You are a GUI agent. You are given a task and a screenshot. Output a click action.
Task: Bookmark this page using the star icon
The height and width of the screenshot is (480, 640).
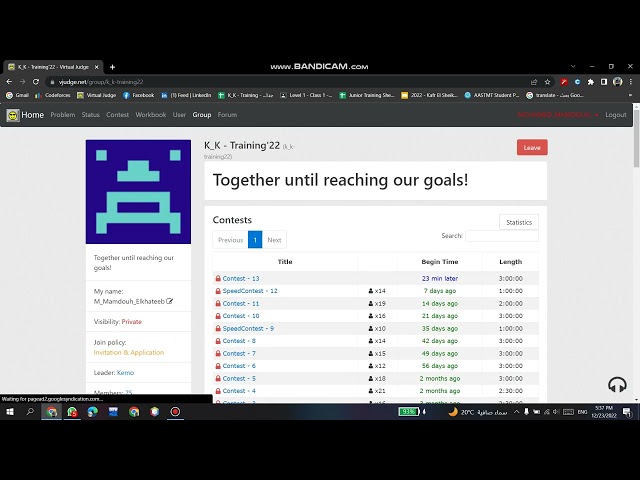(548, 82)
